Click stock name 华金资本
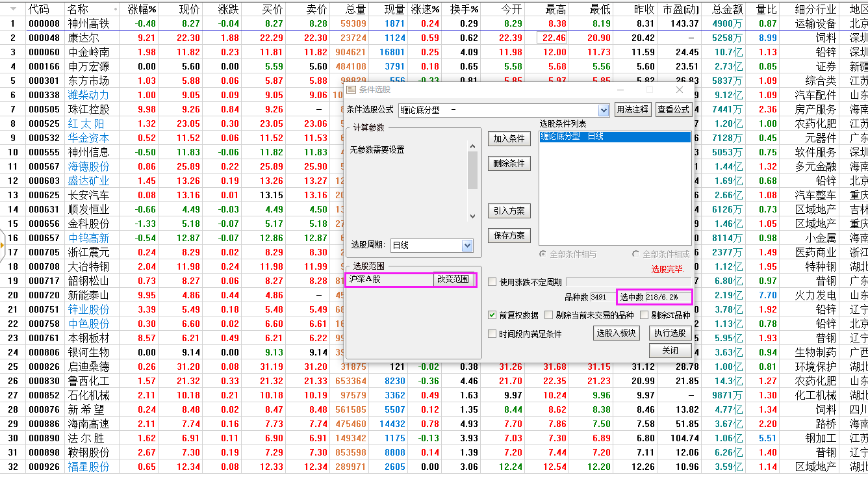Screen dimensions: 868x477 [88, 138]
